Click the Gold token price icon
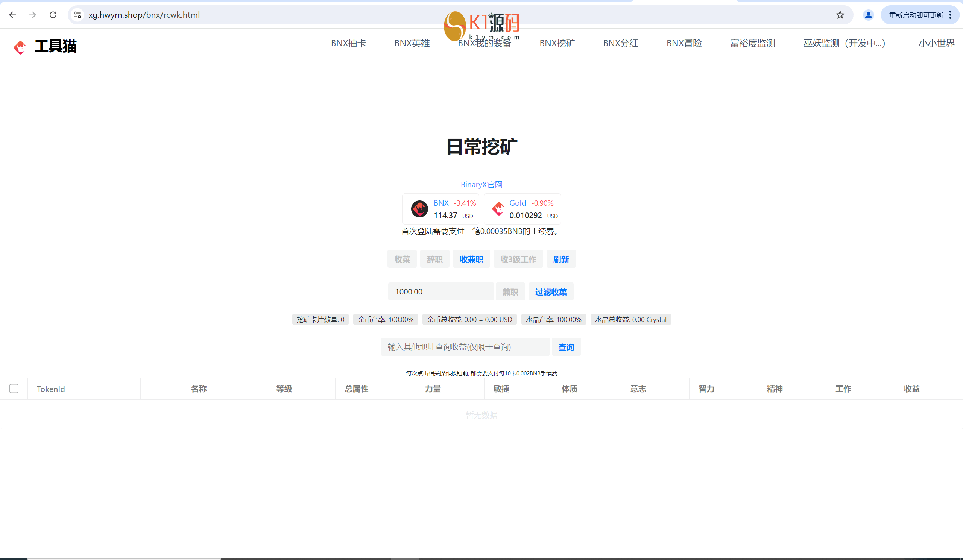Image resolution: width=963 pixels, height=560 pixels. [x=498, y=209]
